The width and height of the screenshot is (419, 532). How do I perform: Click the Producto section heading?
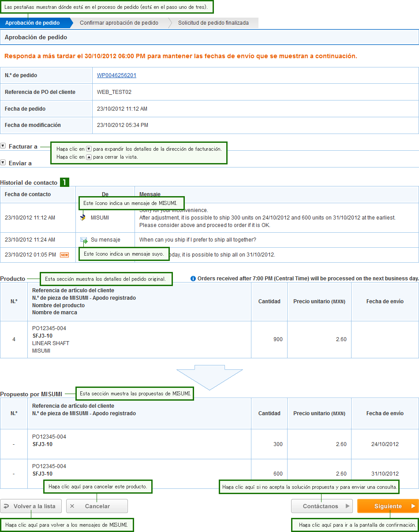coord(13,279)
